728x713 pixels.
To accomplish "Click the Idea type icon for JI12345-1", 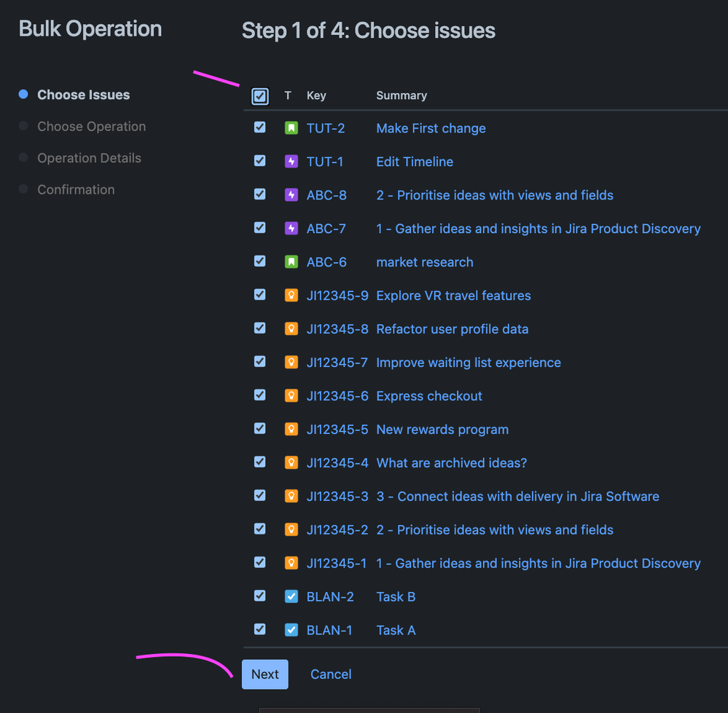I will (291, 562).
